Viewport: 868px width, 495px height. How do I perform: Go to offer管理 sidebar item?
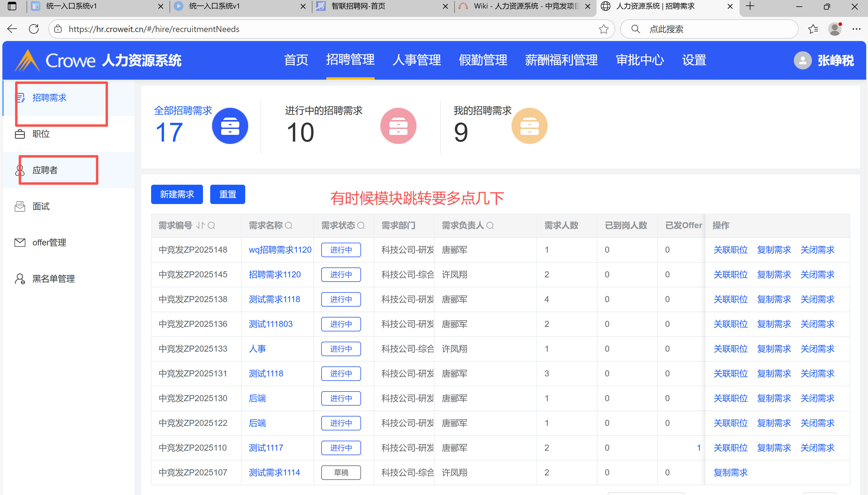pos(49,242)
